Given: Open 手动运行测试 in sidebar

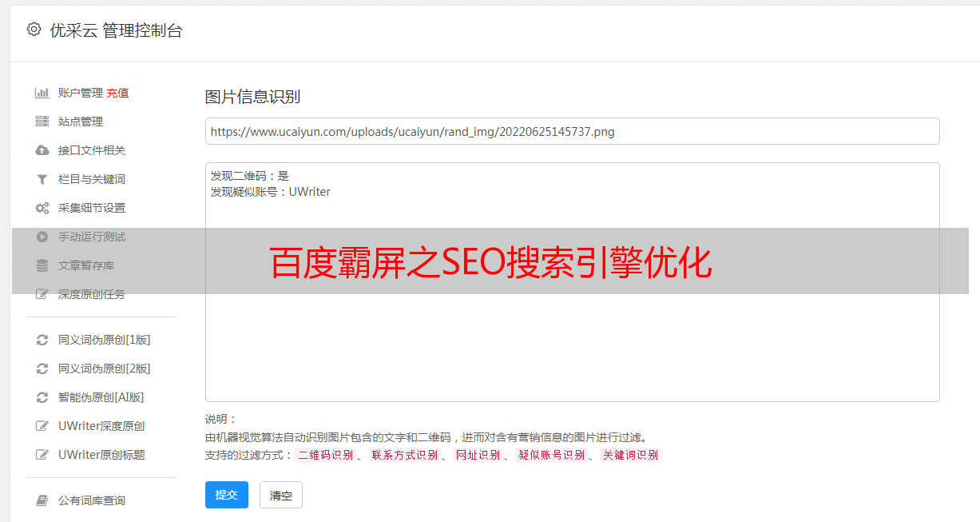Looking at the screenshot, I should [92, 237].
